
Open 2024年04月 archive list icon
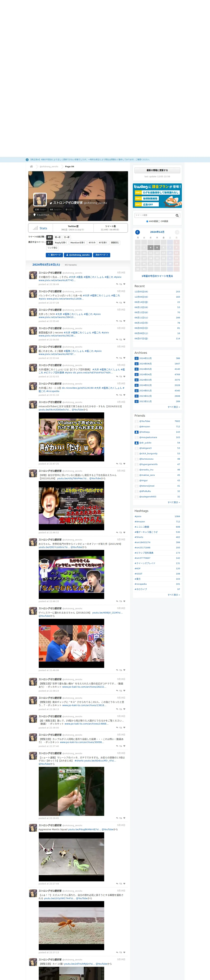pos(136,374)
